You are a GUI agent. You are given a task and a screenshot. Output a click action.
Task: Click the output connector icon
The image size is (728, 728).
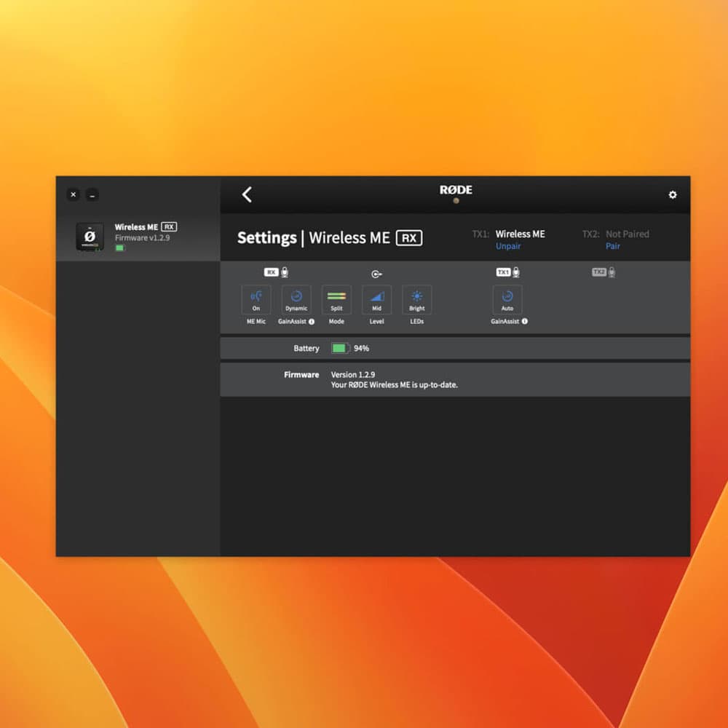pos(376,274)
